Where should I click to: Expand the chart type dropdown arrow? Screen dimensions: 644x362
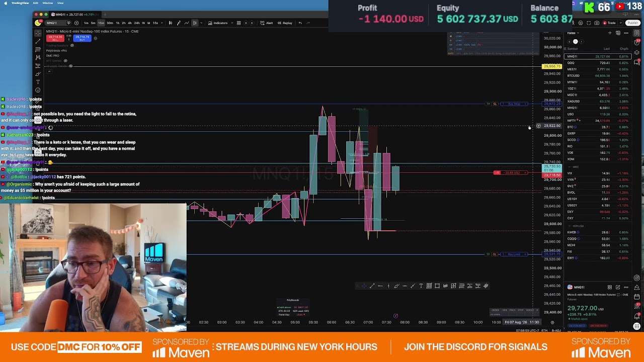(201, 23)
